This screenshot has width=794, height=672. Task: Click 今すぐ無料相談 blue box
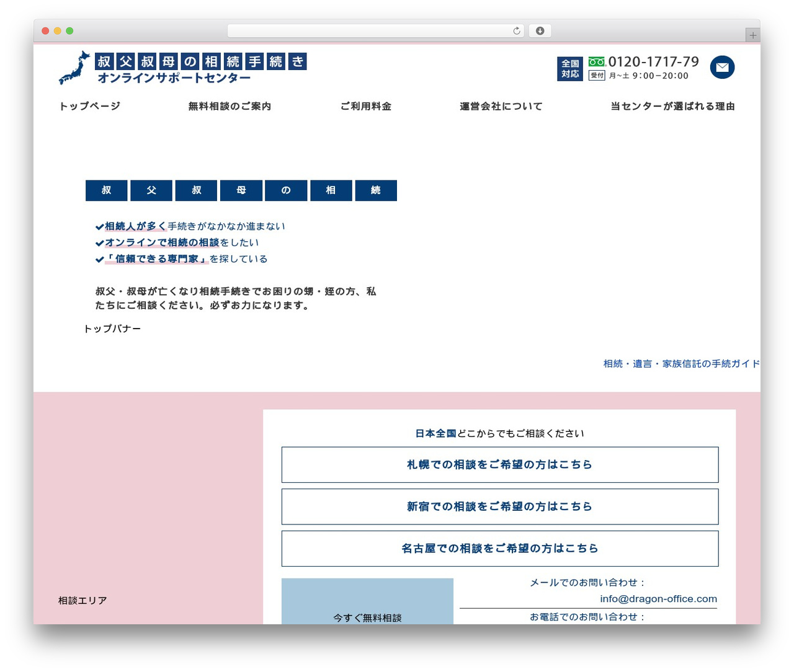pos(367,601)
